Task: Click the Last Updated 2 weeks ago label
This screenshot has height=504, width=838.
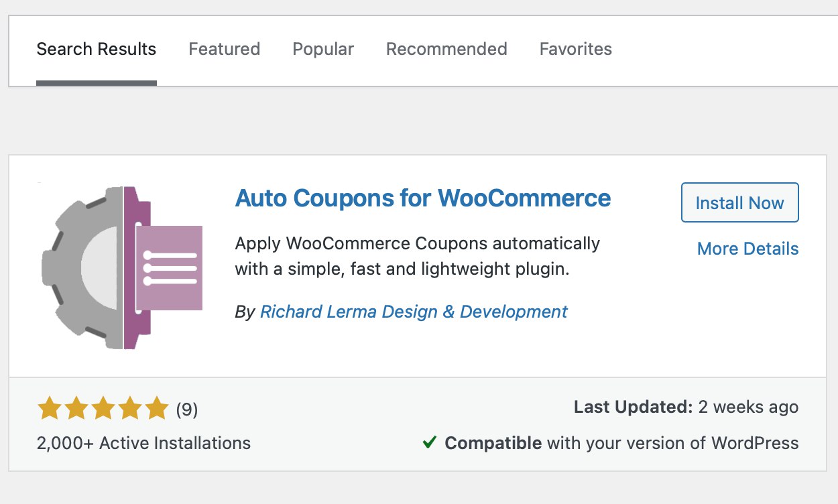Action: (686, 407)
